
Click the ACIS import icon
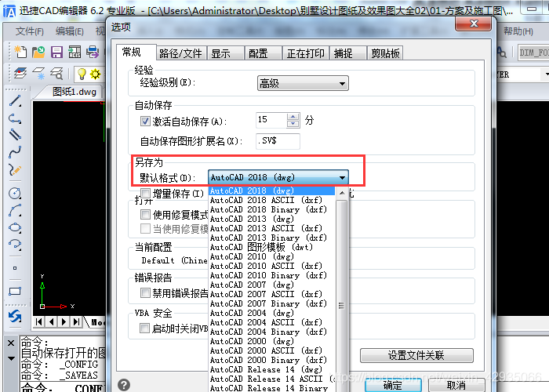[75, 53]
